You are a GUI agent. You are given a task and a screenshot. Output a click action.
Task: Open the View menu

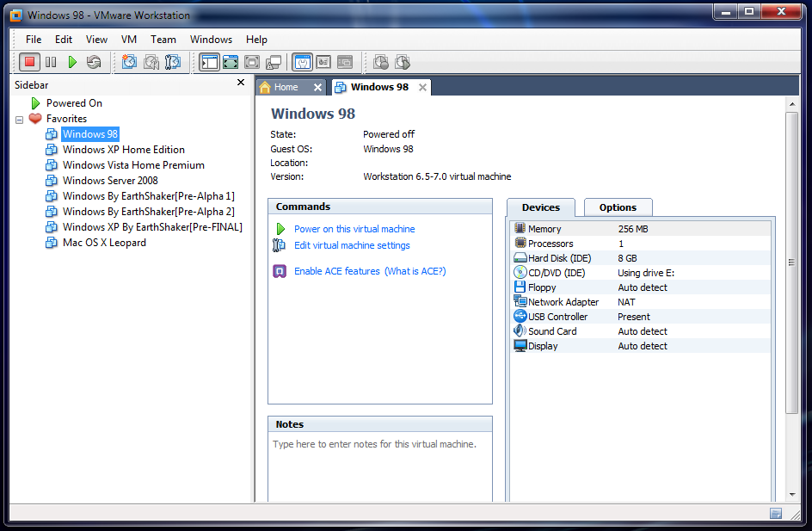[96, 40]
